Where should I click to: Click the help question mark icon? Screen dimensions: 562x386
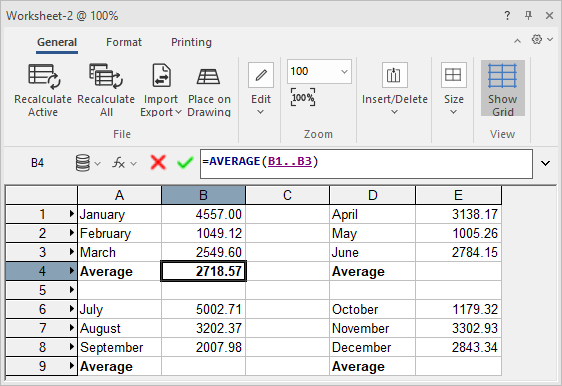coord(507,15)
